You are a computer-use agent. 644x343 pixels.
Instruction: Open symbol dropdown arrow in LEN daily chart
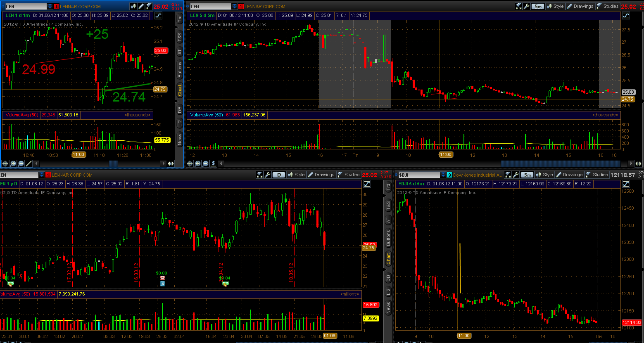pos(42,175)
